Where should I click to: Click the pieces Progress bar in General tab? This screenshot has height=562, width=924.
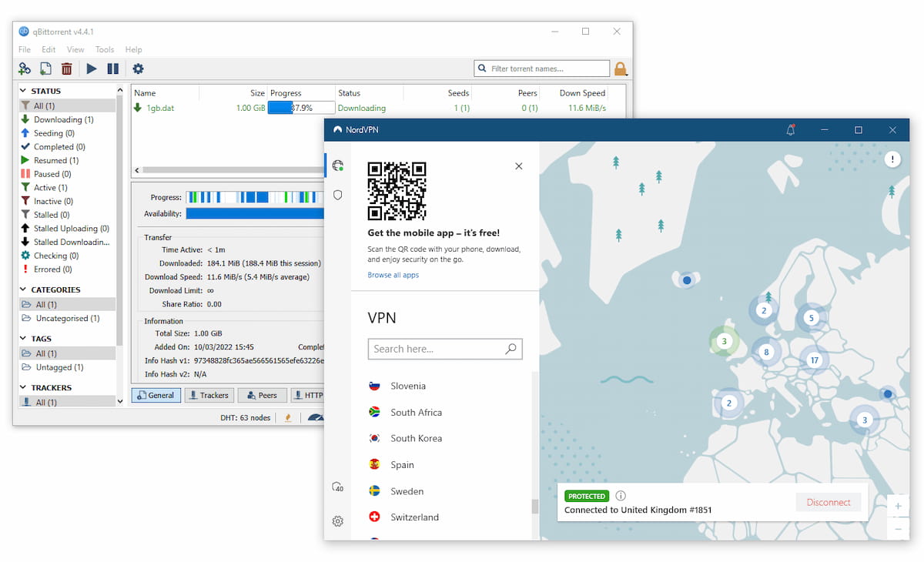pos(256,197)
